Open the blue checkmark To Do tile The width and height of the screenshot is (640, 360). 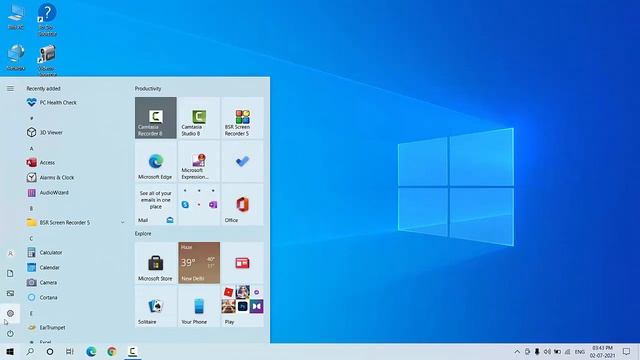coord(242,161)
